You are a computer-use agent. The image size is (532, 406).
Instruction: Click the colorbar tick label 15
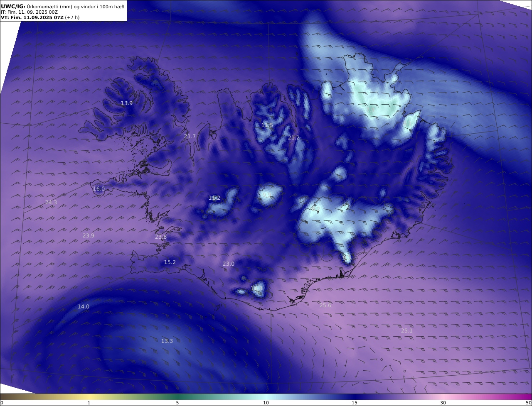tap(354, 403)
